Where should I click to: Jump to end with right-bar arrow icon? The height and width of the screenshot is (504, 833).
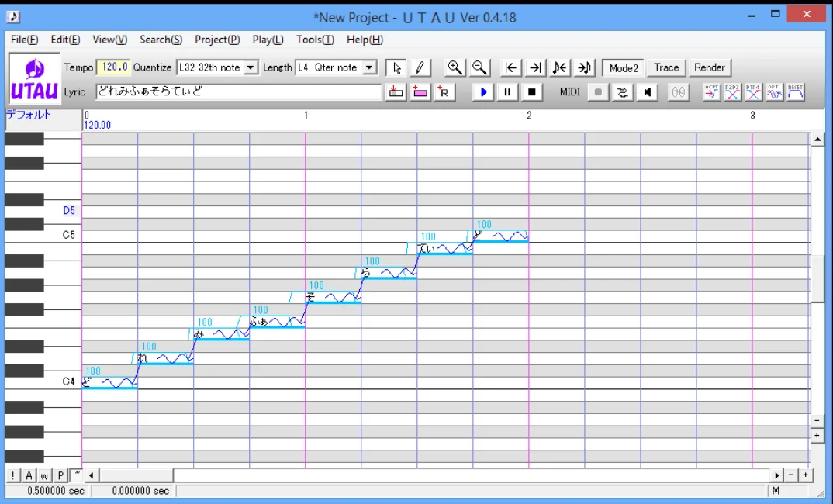click(535, 68)
